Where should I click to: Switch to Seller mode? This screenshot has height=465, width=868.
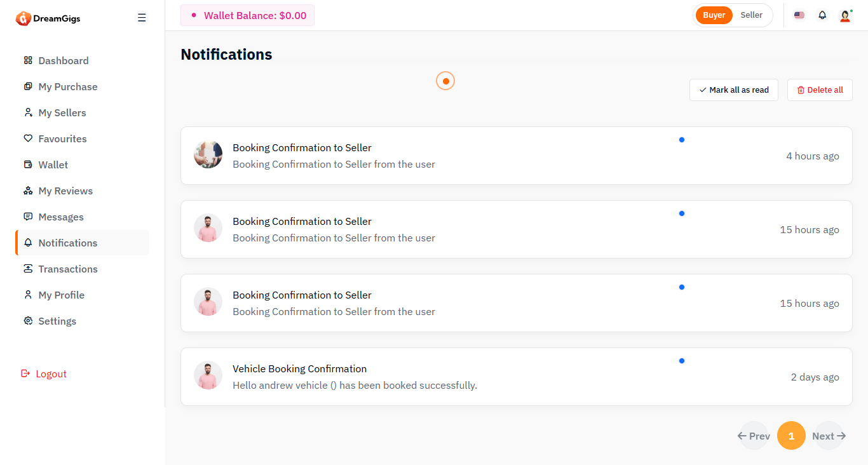[x=751, y=15]
